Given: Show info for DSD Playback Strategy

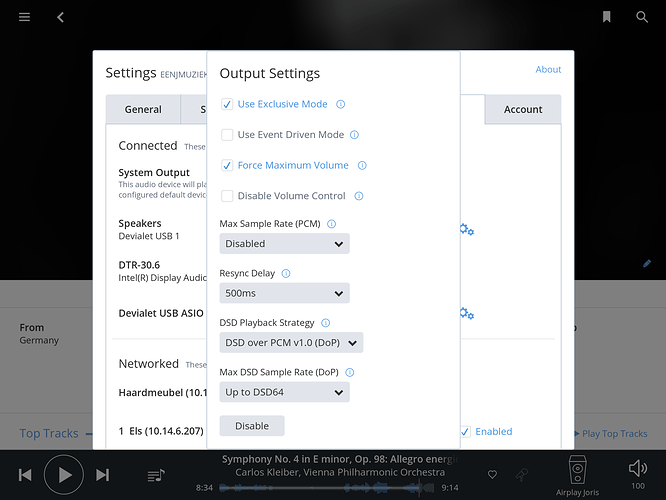Looking at the screenshot, I should pyautogui.click(x=325, y=323).
